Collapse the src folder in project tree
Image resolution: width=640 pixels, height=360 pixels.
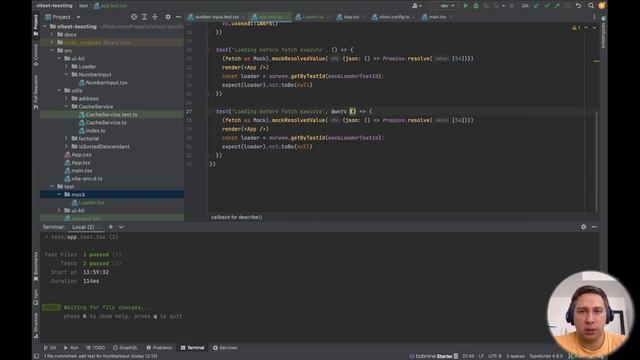pos(52,51)
